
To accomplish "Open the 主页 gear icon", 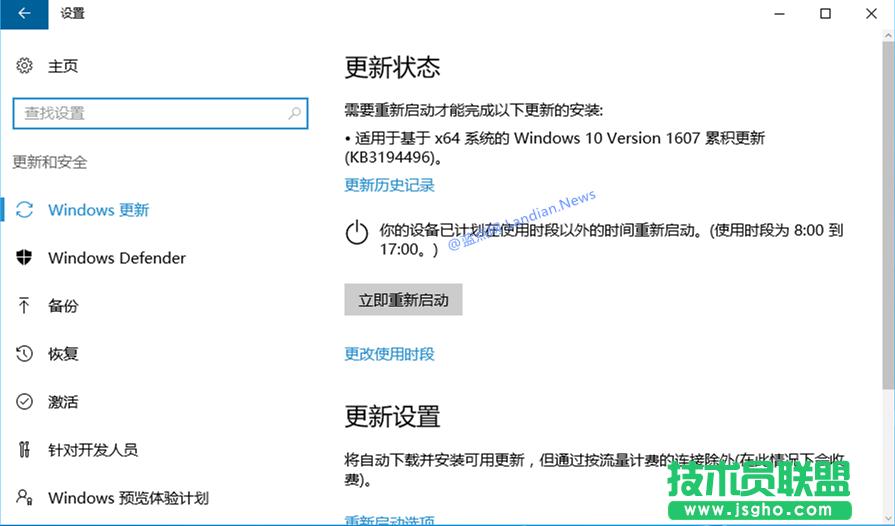I will pyautogui.click(x=25, y=66).
